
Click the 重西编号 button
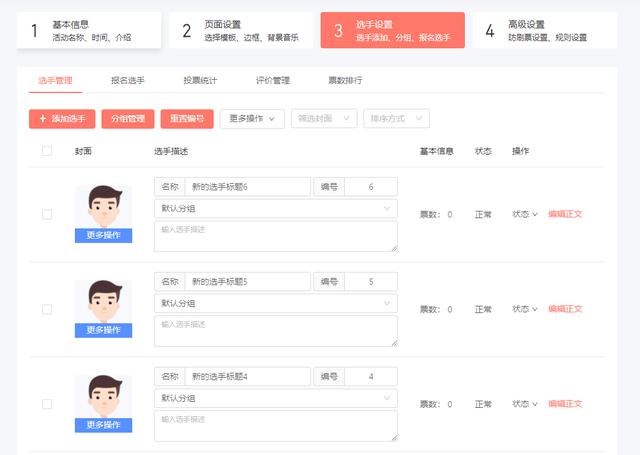click(186, 119)
